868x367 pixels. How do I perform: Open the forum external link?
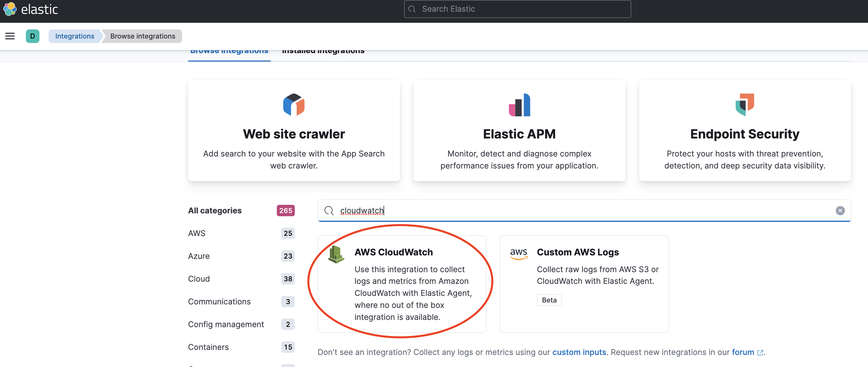point(743,352)
